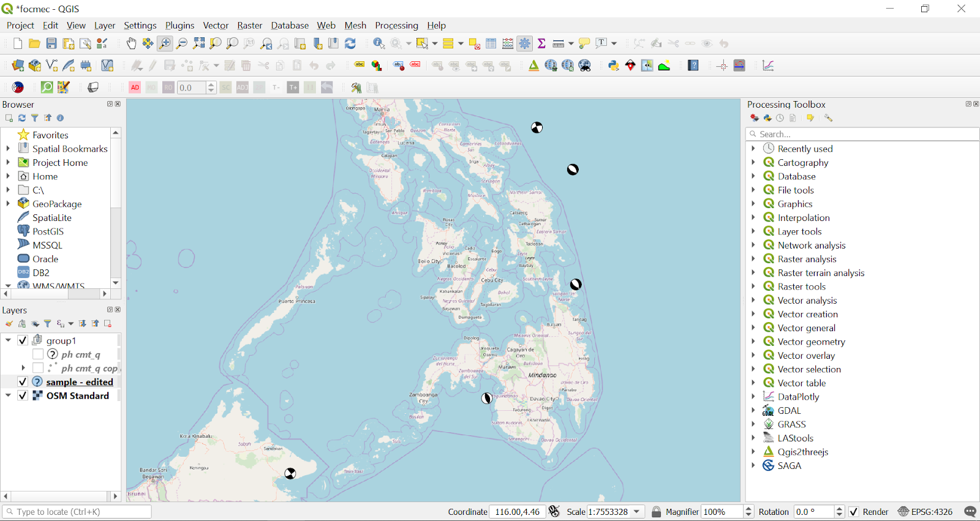980x521 pixels.
Task: Click the Processing Toolbox search field
Action: click(x=862, y=134)
